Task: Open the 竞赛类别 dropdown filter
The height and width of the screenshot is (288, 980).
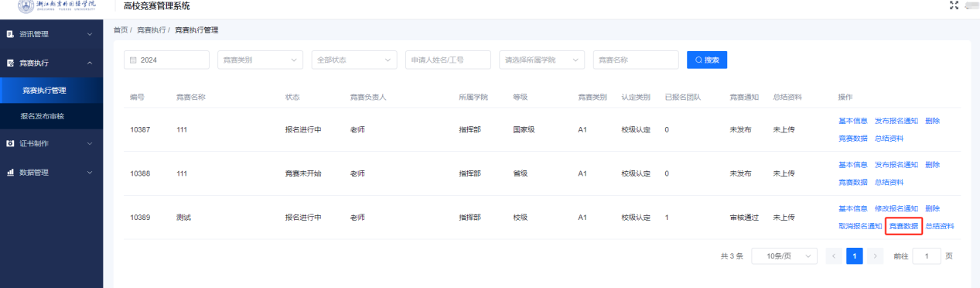Action: point(259,60)
